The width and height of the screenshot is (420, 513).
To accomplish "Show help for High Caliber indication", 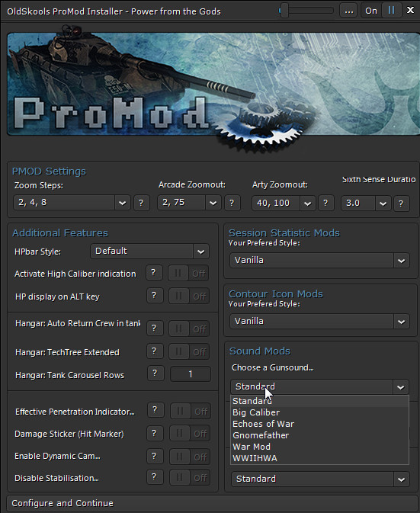I will (x=153, y=273).
